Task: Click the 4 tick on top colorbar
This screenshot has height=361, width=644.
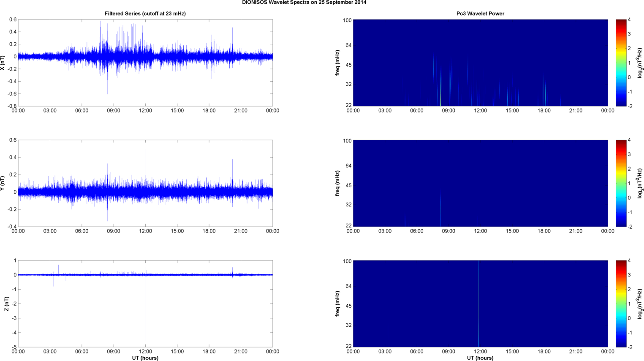Action: pyautogui.click(x=629, y=20)
